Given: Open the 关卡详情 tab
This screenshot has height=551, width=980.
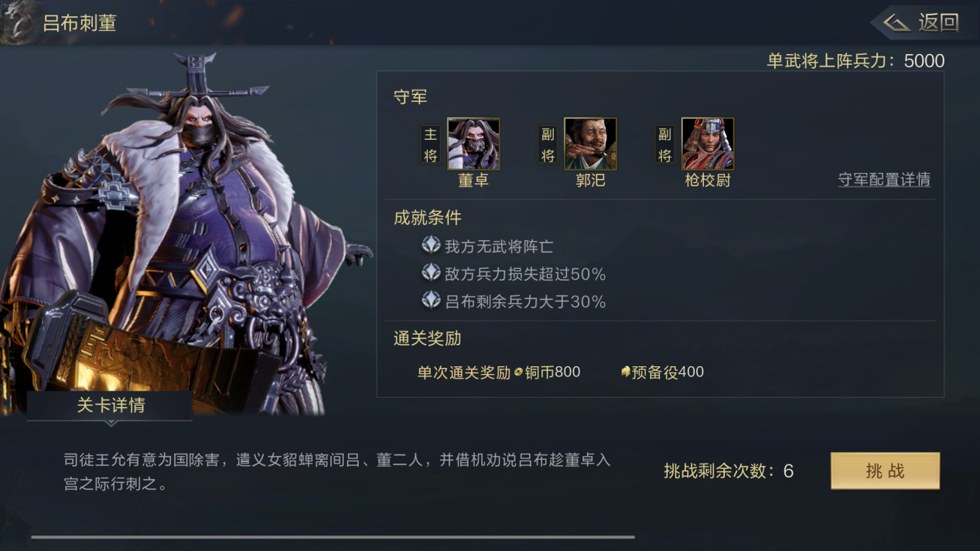Looking at the screenshot, I should pyautogui.click(x=110, y=406).
